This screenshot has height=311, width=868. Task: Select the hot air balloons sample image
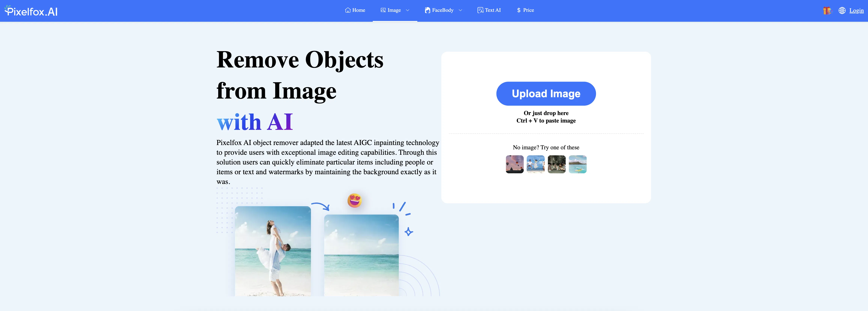pyautogui.click(x=515, y=164)
